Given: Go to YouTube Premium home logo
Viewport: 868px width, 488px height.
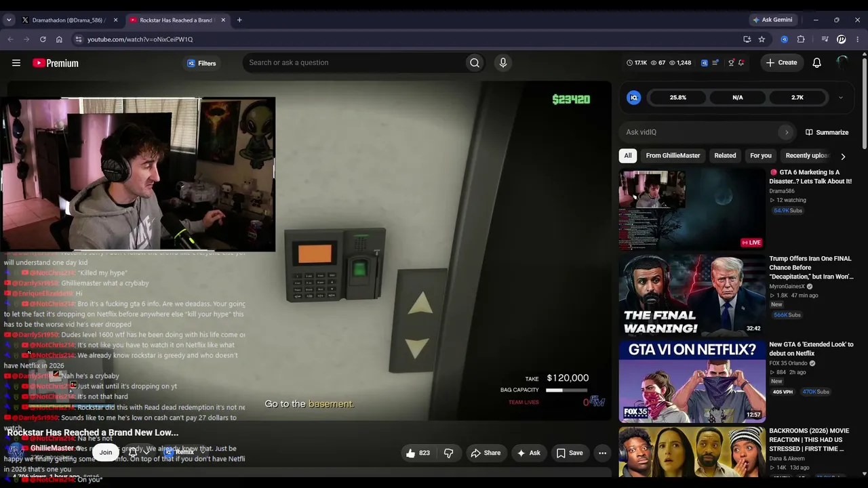Looking at the screenshot, I should click(56, 63).
